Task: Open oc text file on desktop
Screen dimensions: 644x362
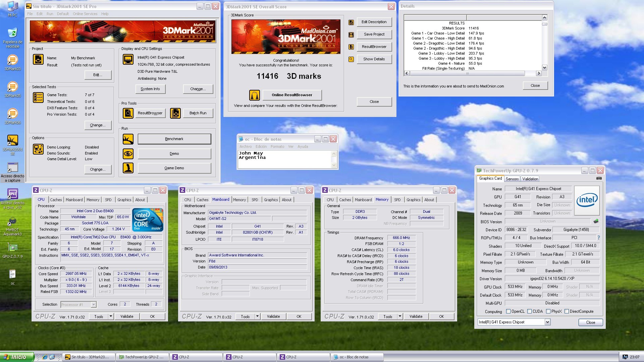Action: [12, 277]
